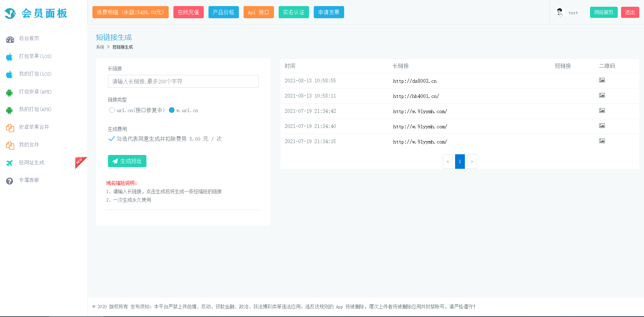Viewport: 644px width, 317px height.
Task: Click the question mark icon beside 专属客服
Action: 9,181
